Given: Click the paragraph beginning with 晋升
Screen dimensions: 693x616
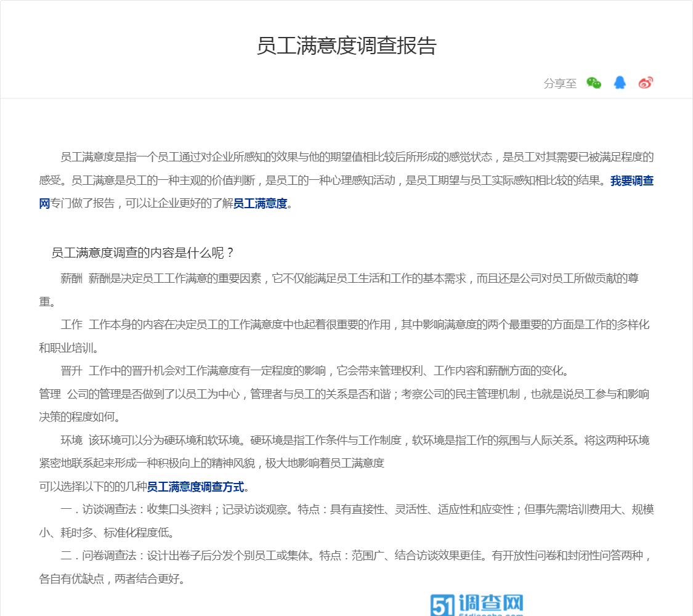Looking at the screenshot, I should click(x=314, y=371).
